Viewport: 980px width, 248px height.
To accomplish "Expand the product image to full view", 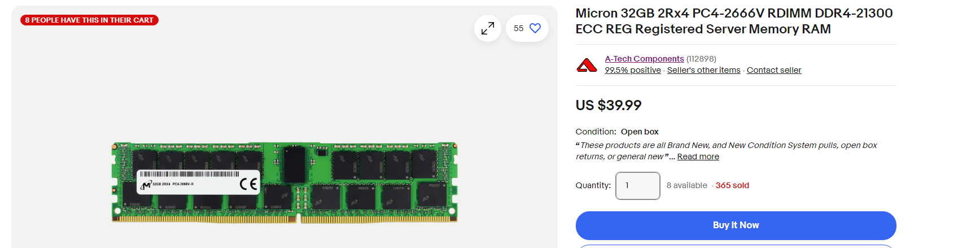I will coord(488,28).
